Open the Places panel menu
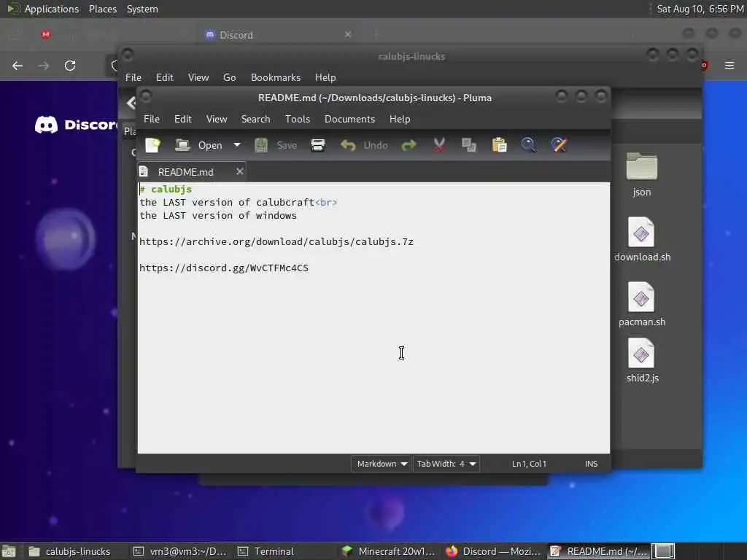 [x=102, y=9]
